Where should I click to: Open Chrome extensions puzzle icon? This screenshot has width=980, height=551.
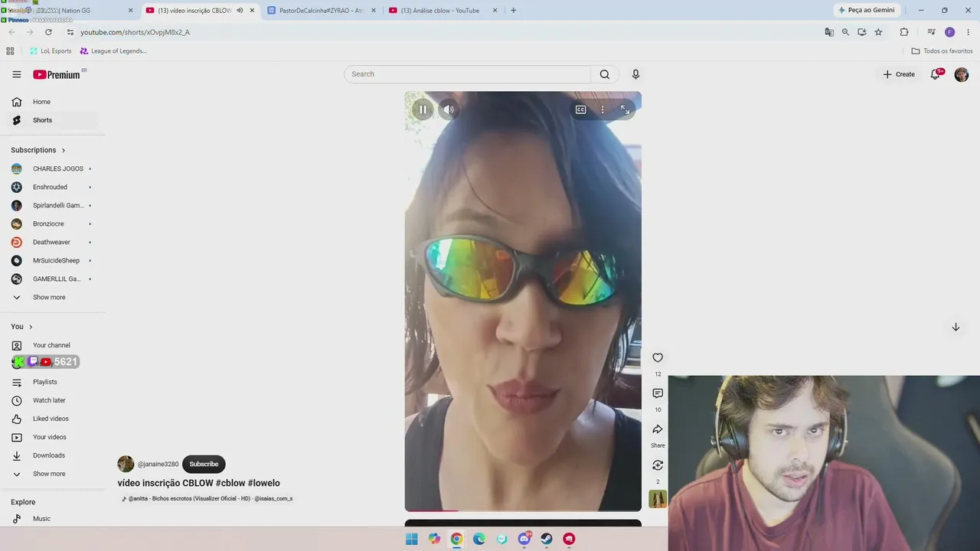click(904, 32)
